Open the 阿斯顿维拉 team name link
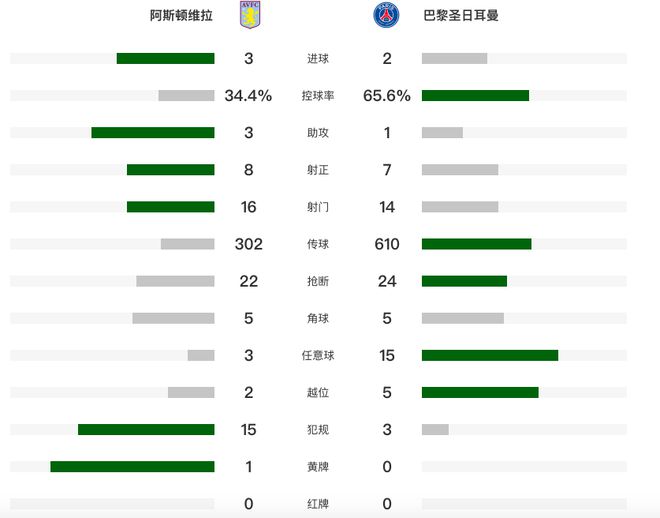 click(181, 16)
